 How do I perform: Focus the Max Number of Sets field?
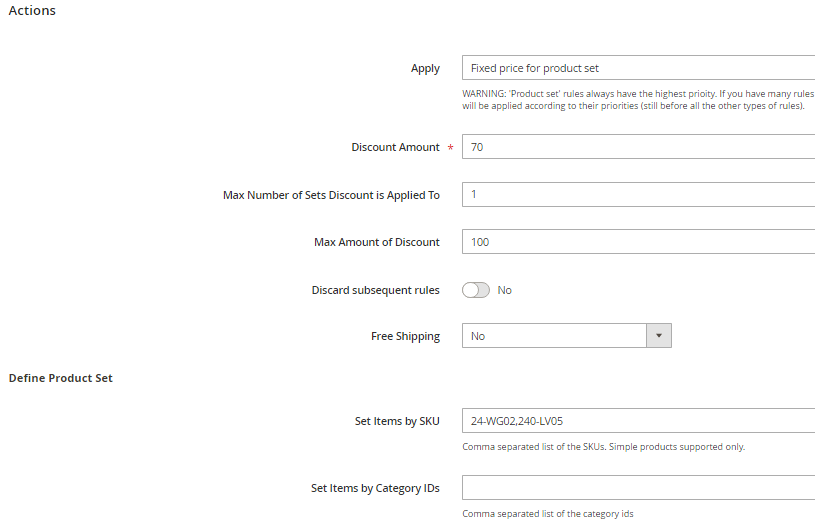pos(638,195)
